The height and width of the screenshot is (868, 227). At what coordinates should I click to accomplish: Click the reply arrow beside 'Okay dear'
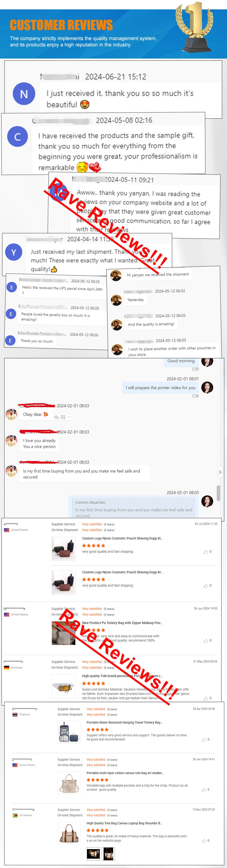56,417
